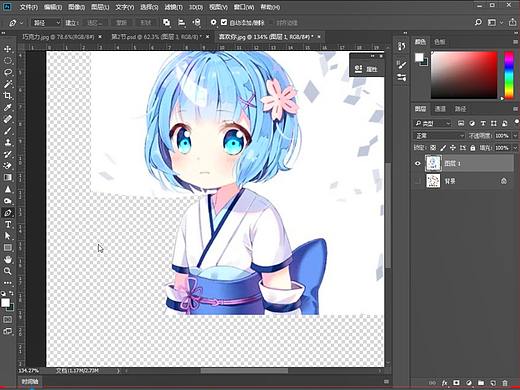
Task: Show the Background layer visibility box
Action: click(418, 181)
